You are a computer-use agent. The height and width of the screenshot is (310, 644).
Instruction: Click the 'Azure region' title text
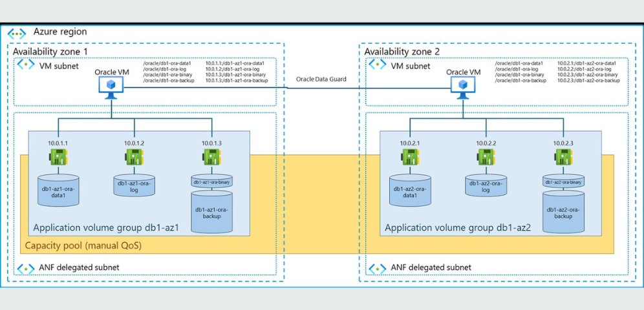point(60,32)
